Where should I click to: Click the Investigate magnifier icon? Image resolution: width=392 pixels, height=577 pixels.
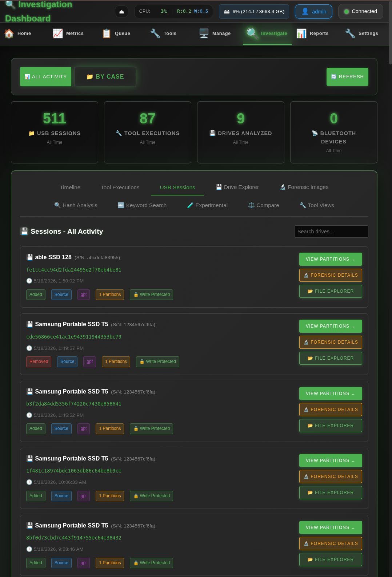click(x=252, y=33)
